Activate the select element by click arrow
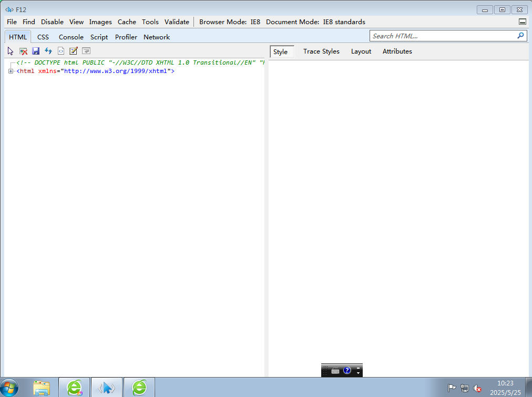Image resolution: width=532 pixels, height=397 pixels. coord(11,51)
